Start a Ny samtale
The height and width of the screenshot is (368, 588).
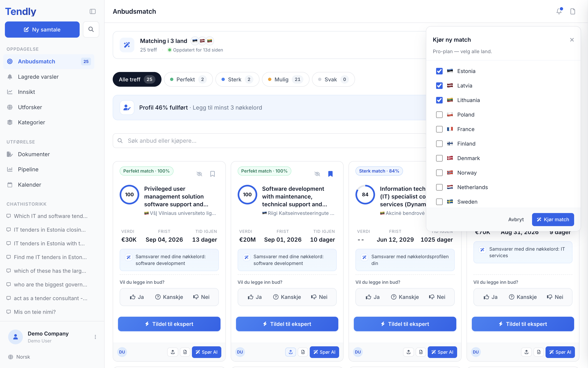click(42, 29)
